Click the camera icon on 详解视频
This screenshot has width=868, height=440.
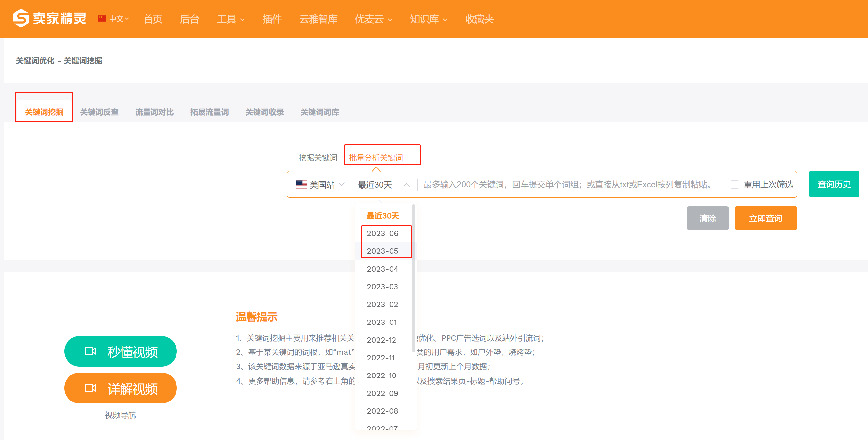coord(90,388)
